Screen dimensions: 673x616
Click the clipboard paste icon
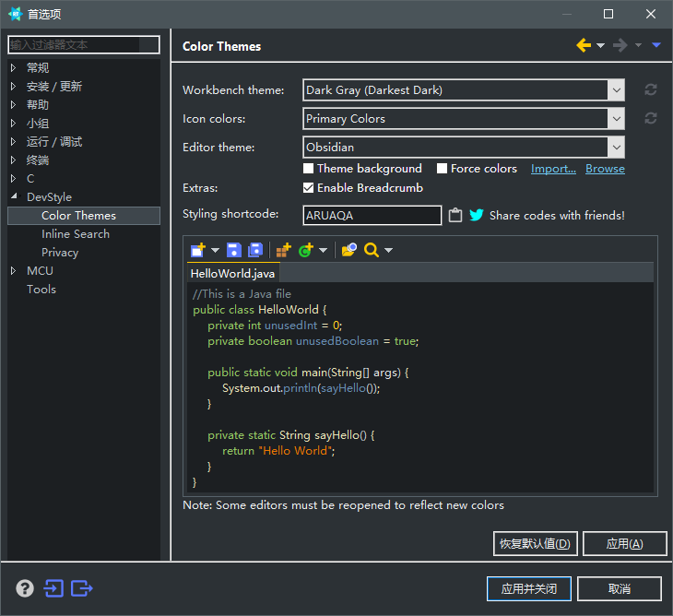pos(455,215)
